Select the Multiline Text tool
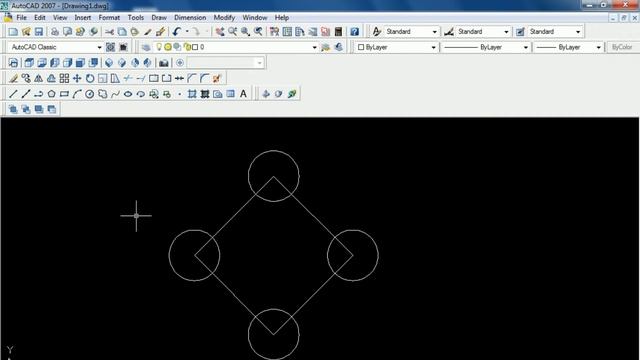Screen dimensions: 640x360 [243, 94]
